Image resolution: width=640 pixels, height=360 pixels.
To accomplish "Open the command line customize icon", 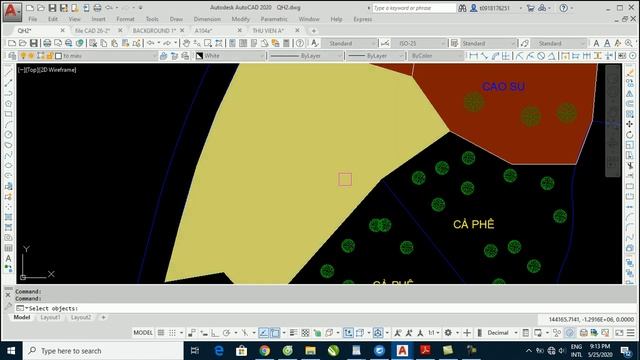I will coord(8,306).
